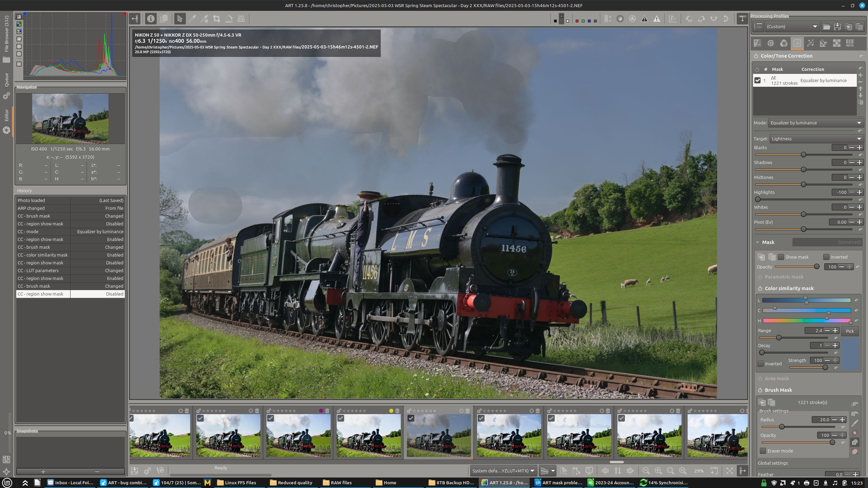868x488 pixels.
Task: Enable the Show mask checkbox
Action: (781, 257)
